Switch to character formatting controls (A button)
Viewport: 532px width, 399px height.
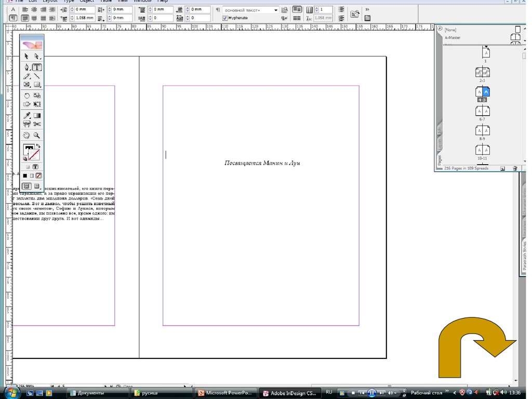[x=13, y=9]
